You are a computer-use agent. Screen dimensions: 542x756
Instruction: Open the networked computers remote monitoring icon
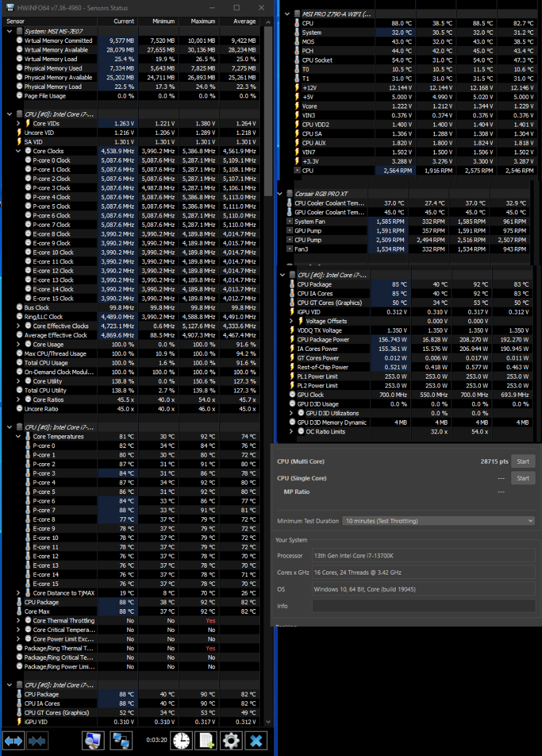pos(121,740)
